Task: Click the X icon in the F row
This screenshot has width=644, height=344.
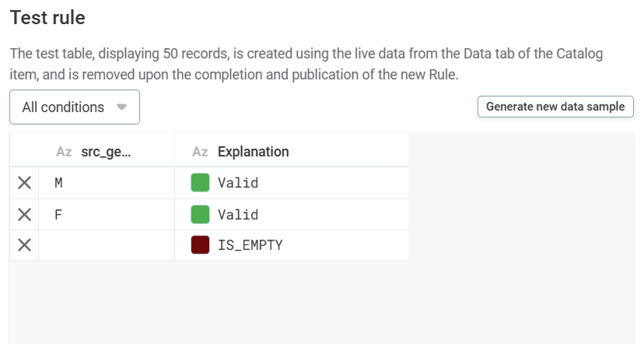Action: (x=24, y=214)
